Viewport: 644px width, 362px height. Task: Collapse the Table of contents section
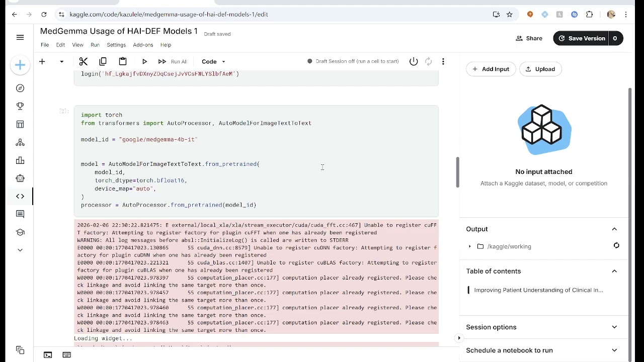614,271
